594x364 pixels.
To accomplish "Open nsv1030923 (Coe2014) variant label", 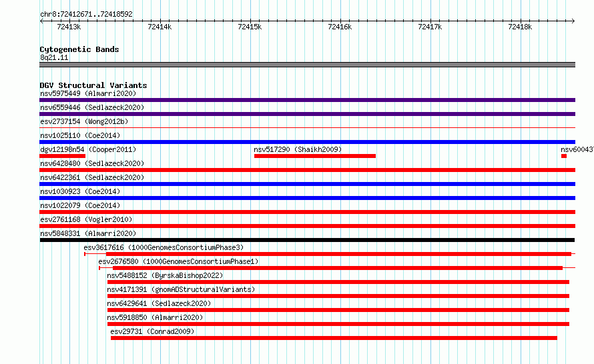I will click(x=80, y=191).
